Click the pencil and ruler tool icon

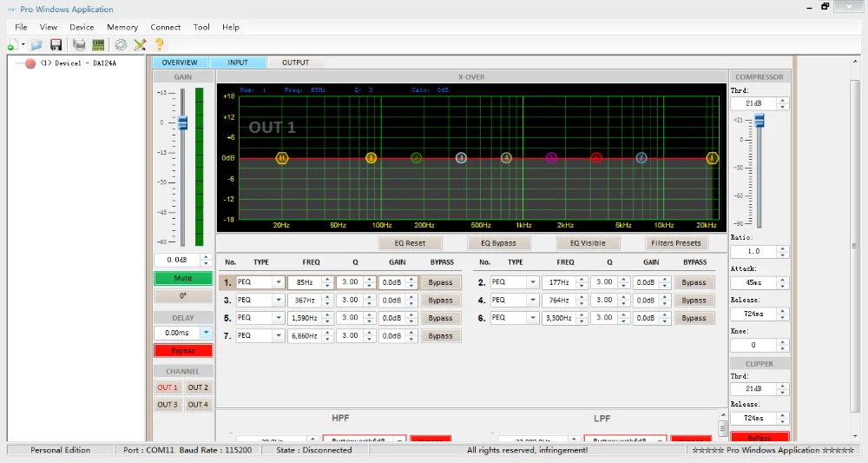(x=140, y=45)
